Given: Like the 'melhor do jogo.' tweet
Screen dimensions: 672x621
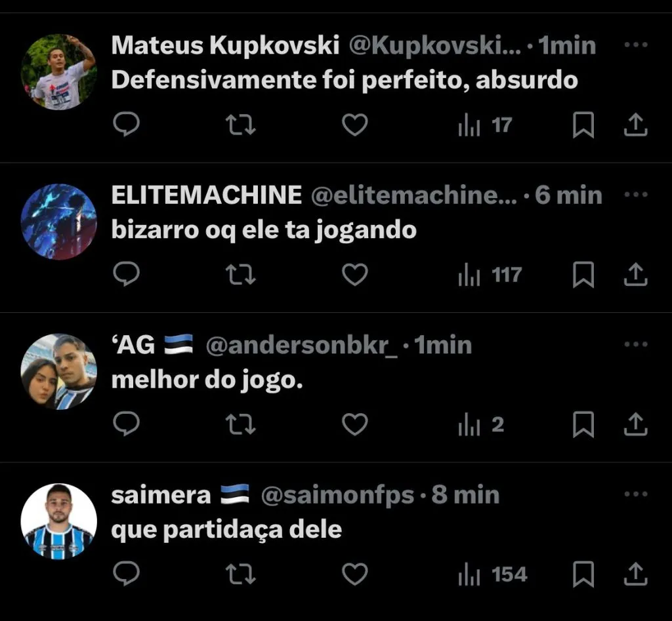Looking at the screenshot, I should [355, 424].
